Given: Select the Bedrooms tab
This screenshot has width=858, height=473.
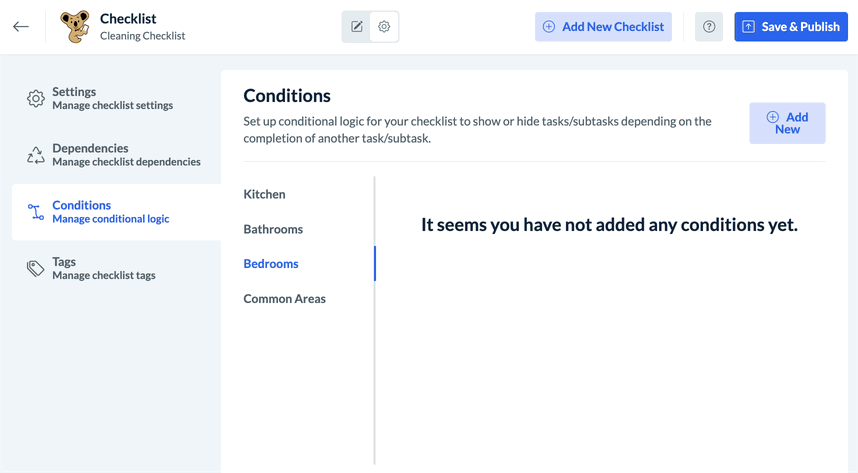Looking at the screenshot, I should 271,264.
